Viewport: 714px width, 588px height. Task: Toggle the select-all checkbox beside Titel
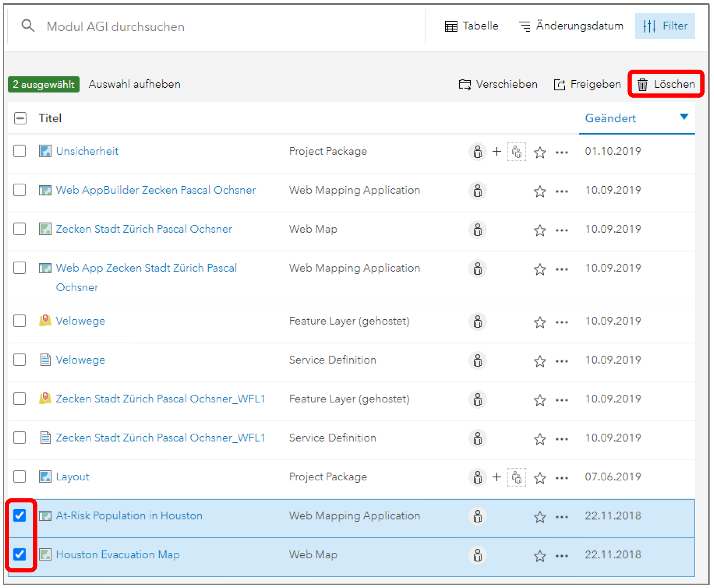coord(20,118)
